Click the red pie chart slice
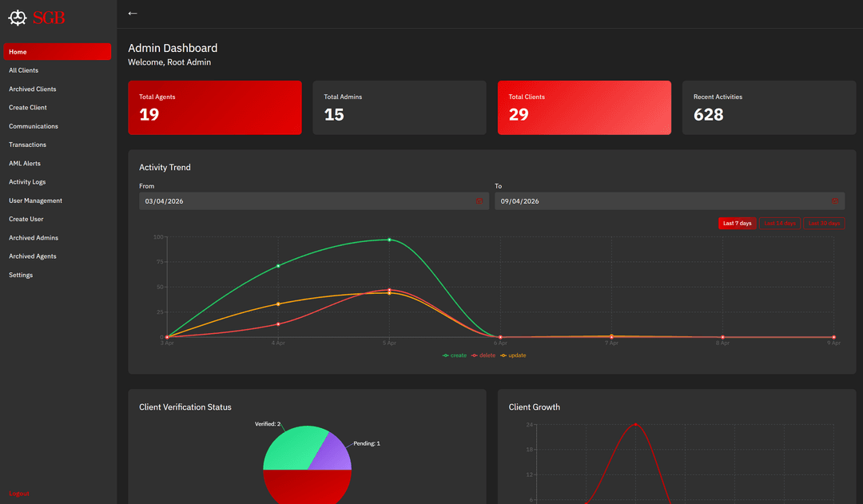 click(307, 486)
